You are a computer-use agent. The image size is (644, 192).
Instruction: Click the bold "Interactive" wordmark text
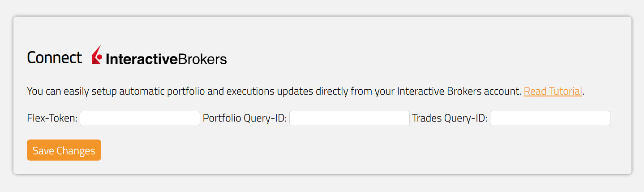coord(141,59)
